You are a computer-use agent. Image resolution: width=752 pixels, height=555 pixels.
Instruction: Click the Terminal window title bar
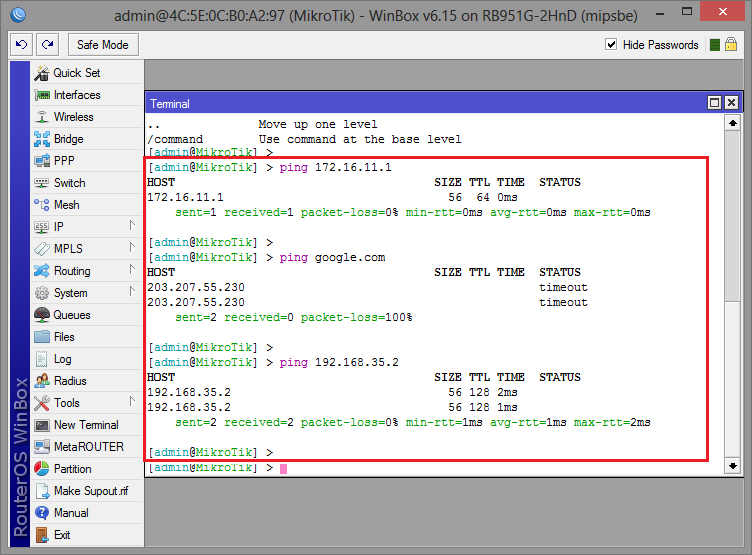coord(427,104)
